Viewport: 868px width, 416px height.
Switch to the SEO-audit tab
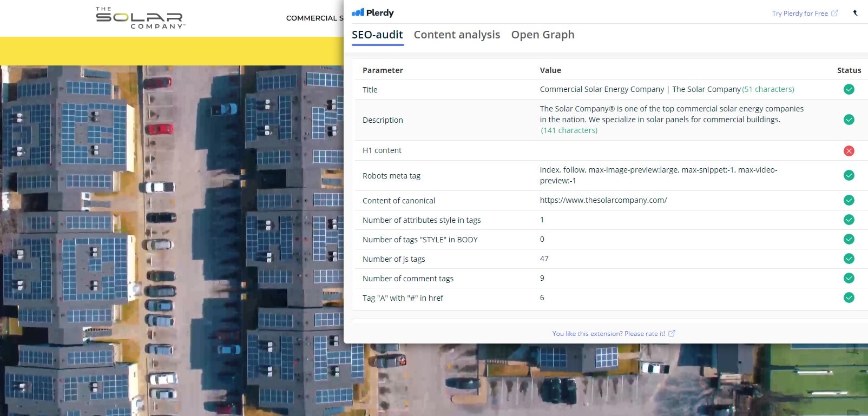pos(377,35)
